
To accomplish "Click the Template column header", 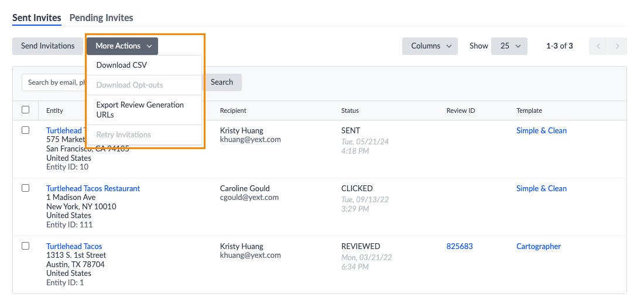I will [x=529, y=110].
